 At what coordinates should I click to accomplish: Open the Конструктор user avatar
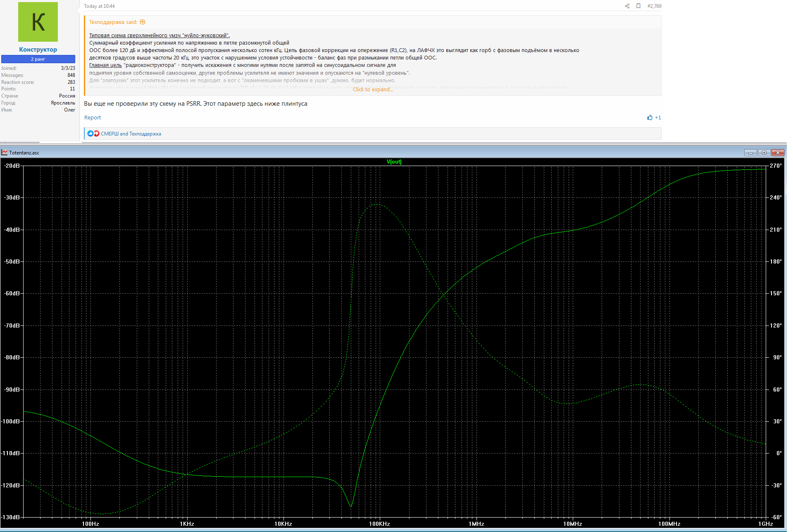tap(38, 22)
